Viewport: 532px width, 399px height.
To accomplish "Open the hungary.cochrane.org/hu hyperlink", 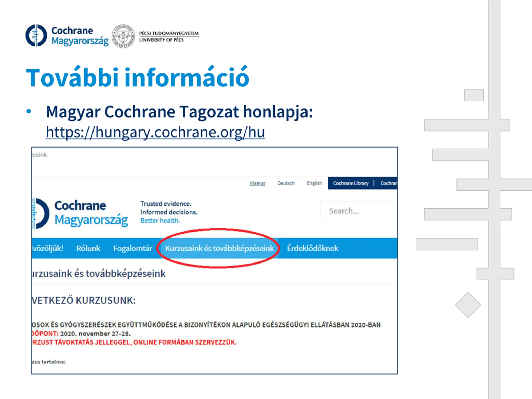I will coord(155,132).
